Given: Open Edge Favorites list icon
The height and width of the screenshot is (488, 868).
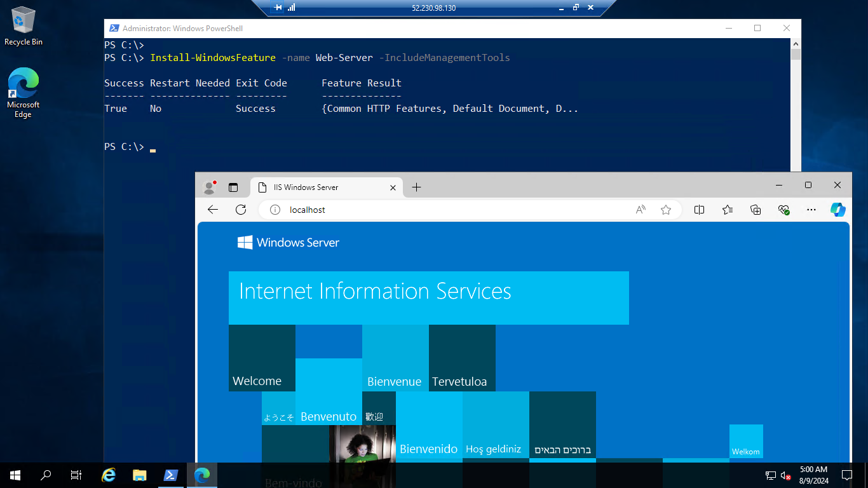Looking at the screenshot, I should click(728, 210).
